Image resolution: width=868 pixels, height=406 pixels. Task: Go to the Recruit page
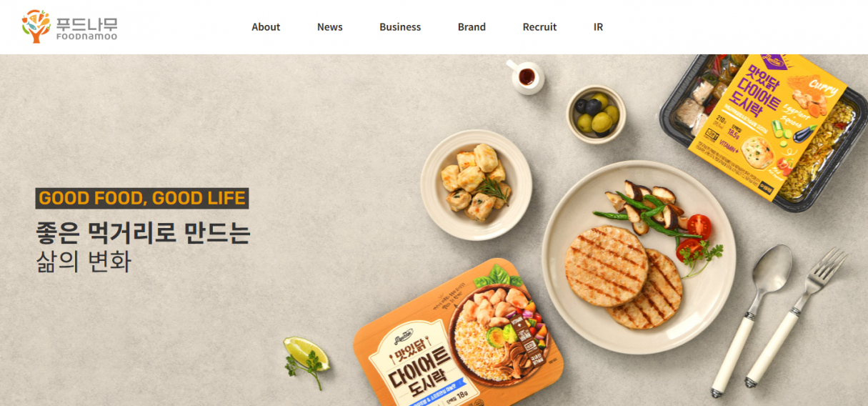(x=539, y=27)
